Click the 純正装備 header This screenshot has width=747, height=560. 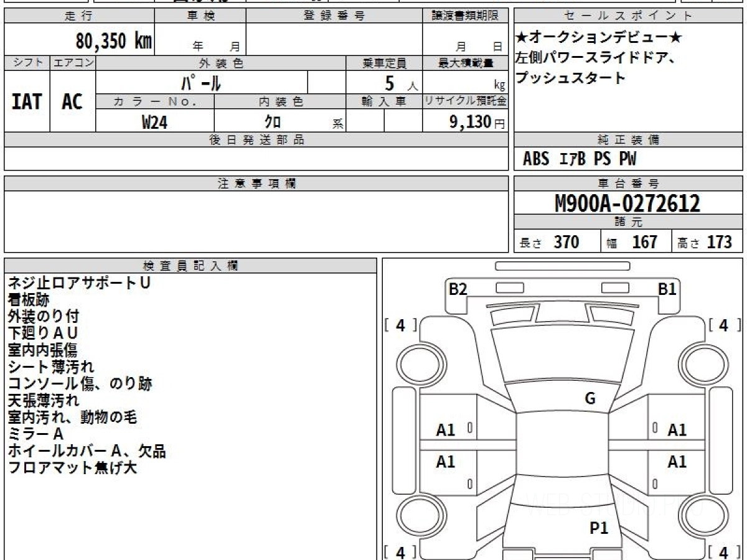tap(628, 140)
